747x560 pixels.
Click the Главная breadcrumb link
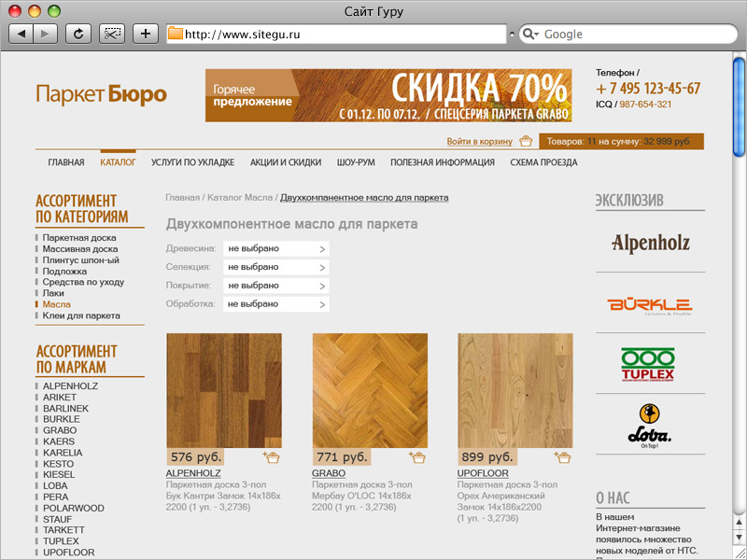point(182,197)
